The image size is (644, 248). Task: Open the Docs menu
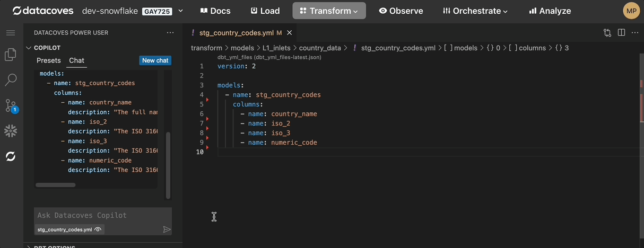(x=215, y=11)
